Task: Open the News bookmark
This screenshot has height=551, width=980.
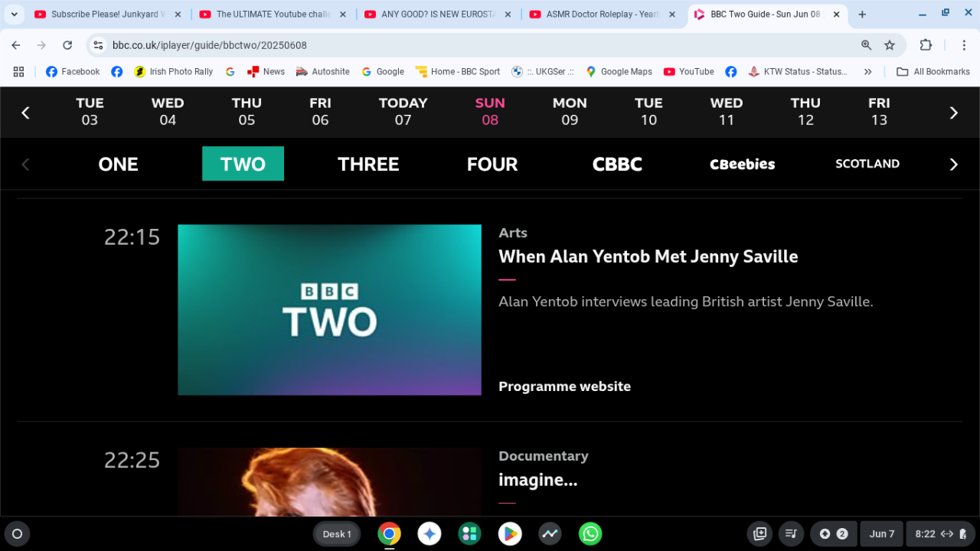Action: 266,71
